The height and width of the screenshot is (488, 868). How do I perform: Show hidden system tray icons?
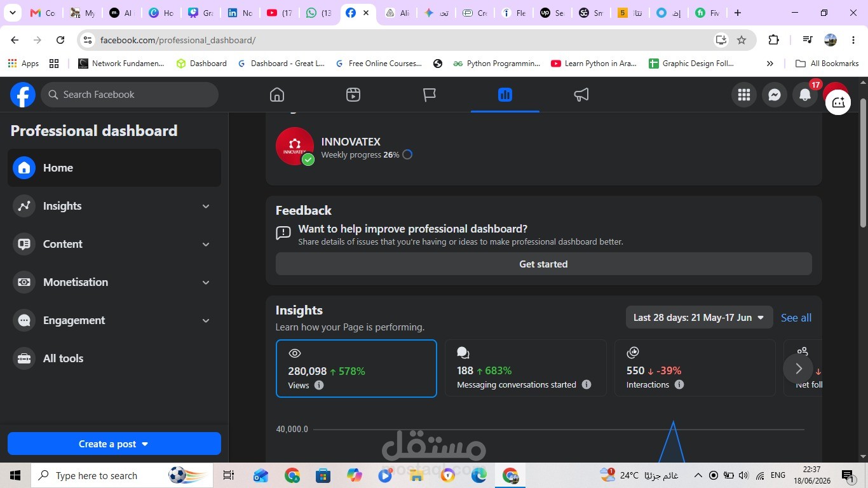[x=698, y=475]
